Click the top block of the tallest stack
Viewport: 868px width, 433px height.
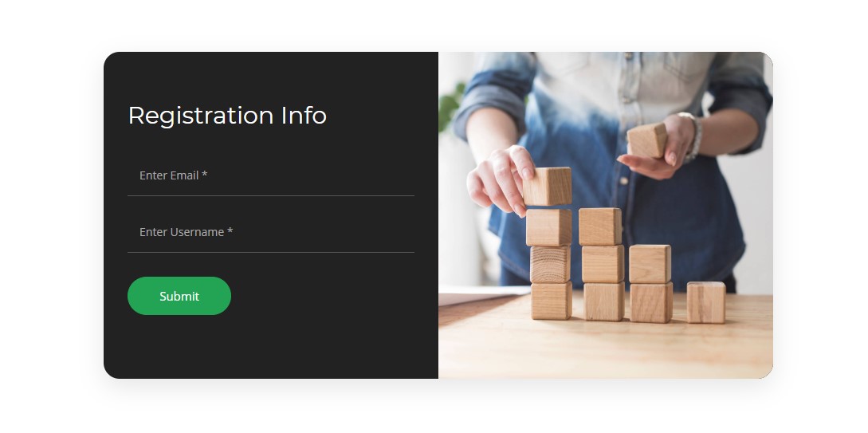coord(548,187)
